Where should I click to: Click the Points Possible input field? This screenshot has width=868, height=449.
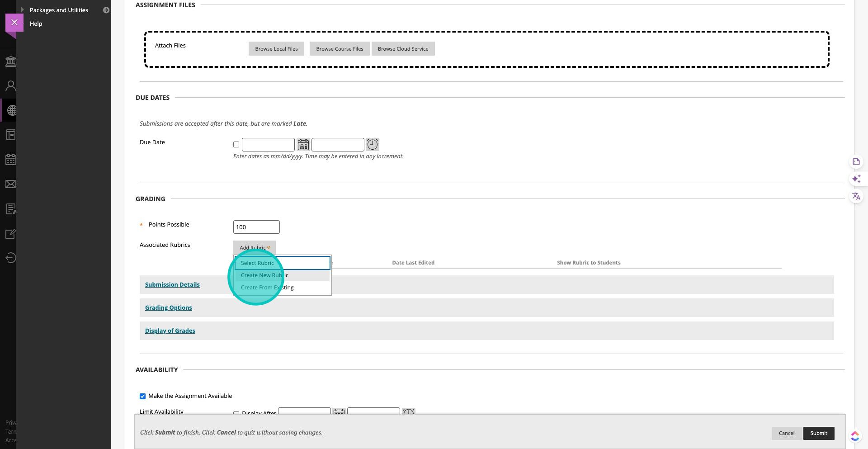click(x=256, y=227)
